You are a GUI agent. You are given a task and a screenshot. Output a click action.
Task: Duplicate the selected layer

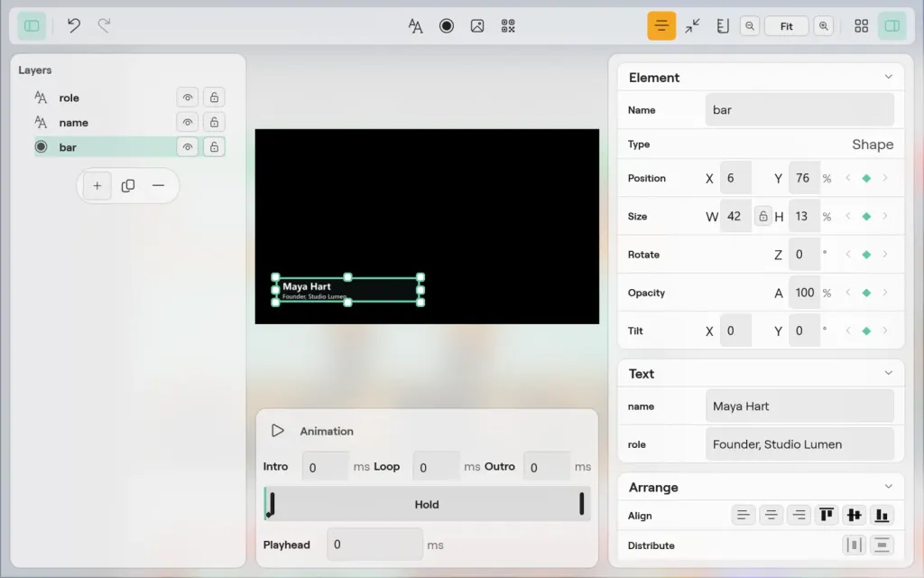click(x=128, y=186)
